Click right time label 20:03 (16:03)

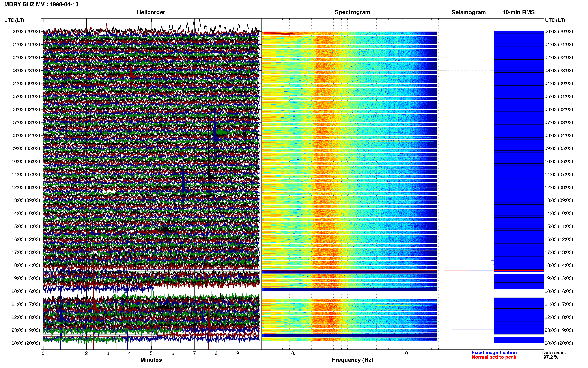pyautogui.click(x=559, y=291)
